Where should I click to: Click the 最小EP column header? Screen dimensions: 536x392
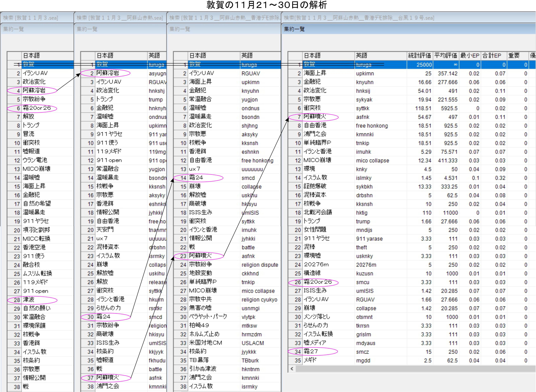[470, 56]
